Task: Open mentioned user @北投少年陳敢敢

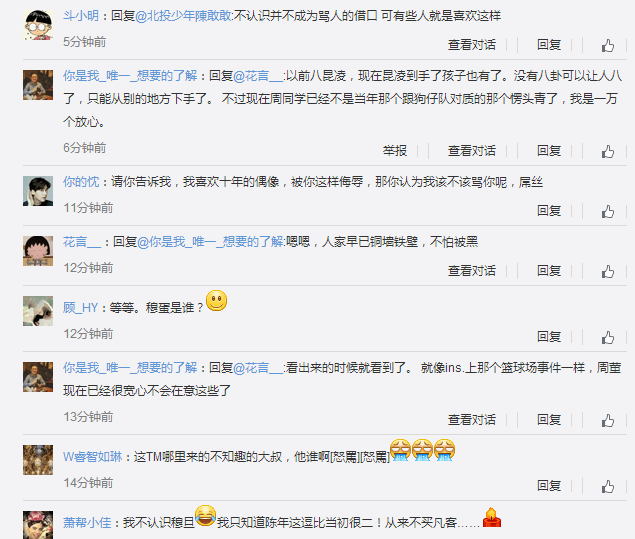Action: 183,16
